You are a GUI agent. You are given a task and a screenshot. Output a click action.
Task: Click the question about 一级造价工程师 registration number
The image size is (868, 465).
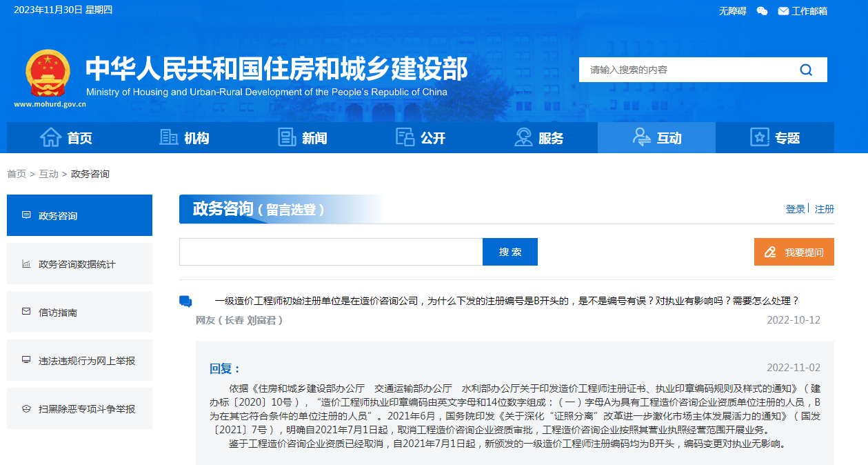coord(507,301)
